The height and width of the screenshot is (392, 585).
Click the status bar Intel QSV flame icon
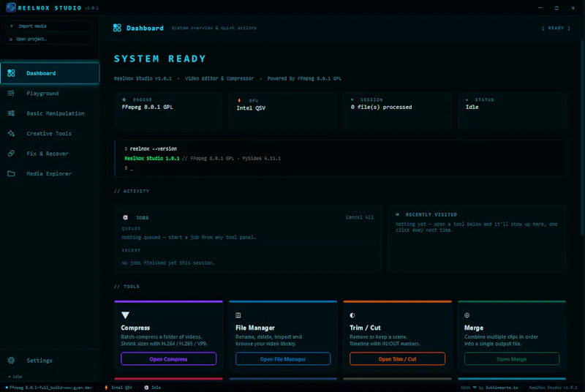pyautogui.click(x=106, y=388)
